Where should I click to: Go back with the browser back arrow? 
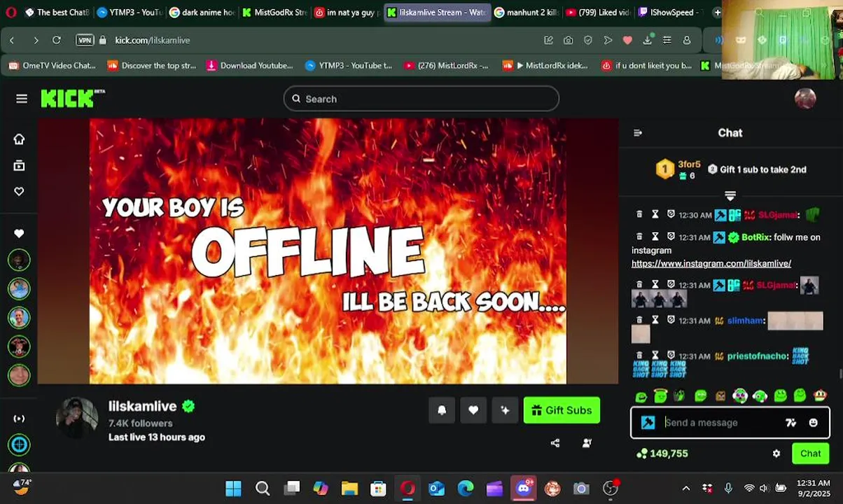tap(12, 40)
